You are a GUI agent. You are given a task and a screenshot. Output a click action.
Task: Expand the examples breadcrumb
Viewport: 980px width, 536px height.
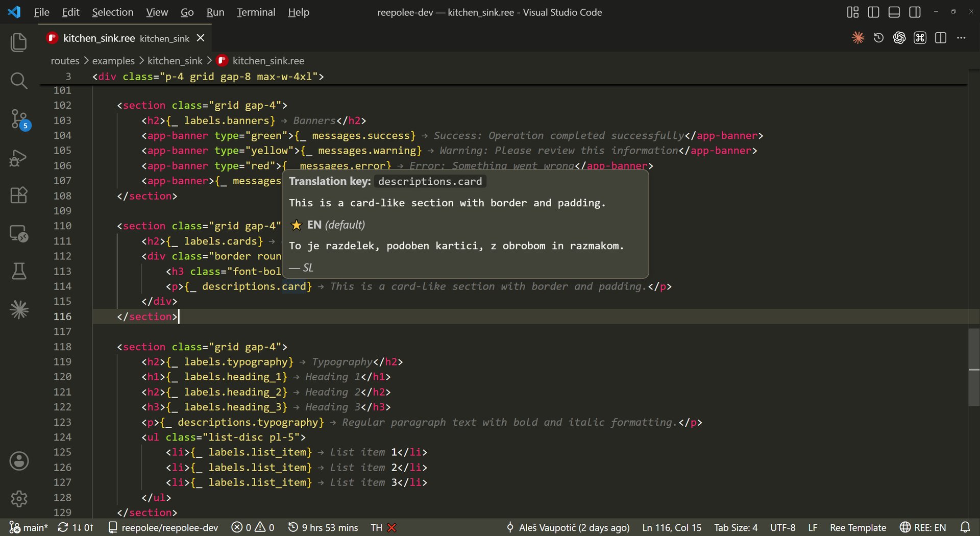click(x=113, y=61)
